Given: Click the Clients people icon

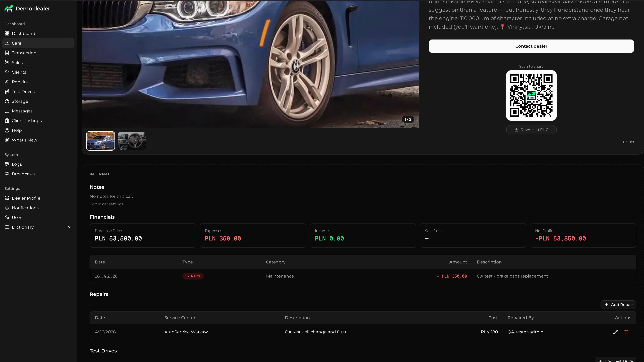Looking at the screenshot, I should coord(7,72).
